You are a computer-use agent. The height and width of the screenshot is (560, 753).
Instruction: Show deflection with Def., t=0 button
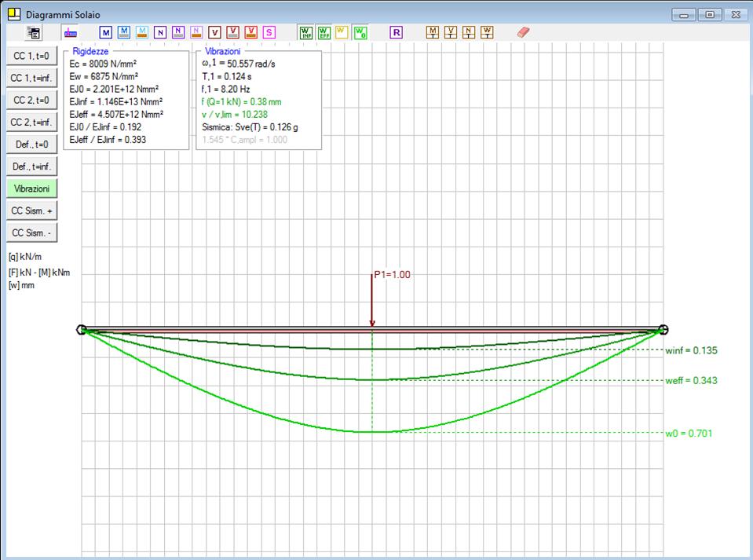[x=31, y=145]
